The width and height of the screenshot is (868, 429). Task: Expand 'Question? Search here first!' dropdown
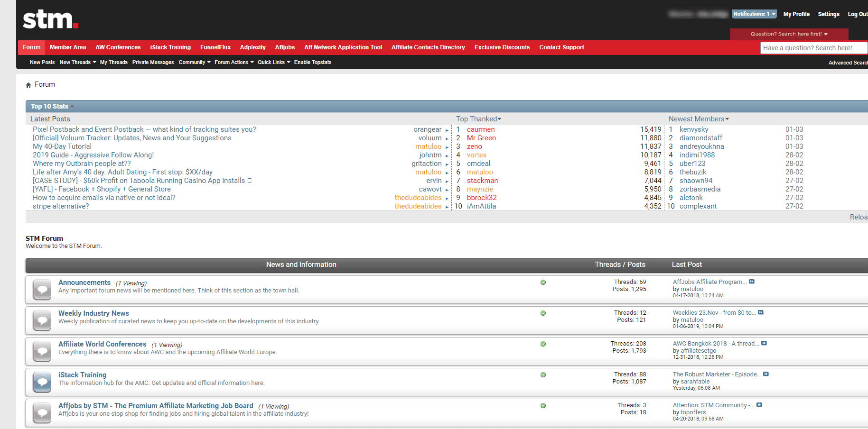(789, 34)
